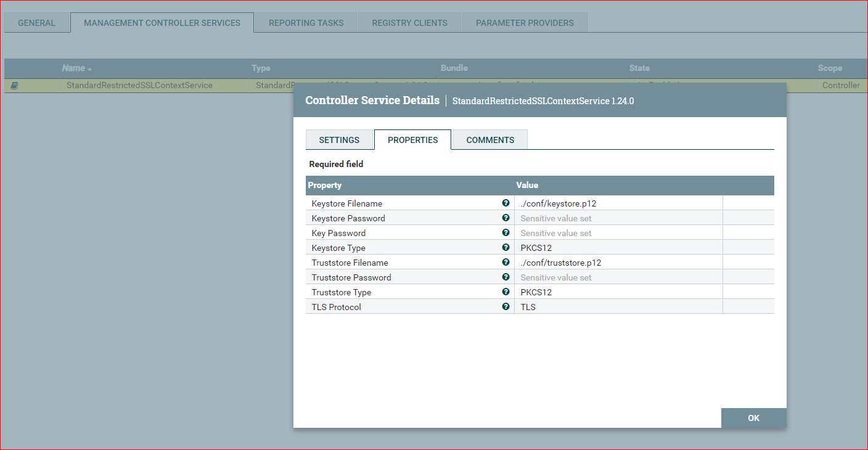Open help for Keystore Filename property
Image resolution: width=868 pixels, height=450 pixels.
(x=506, y=202)
